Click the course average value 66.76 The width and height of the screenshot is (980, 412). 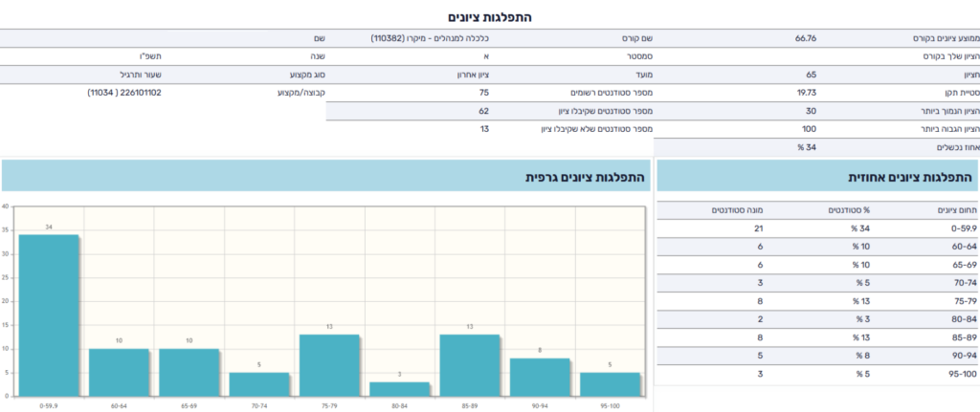(805, 38)
